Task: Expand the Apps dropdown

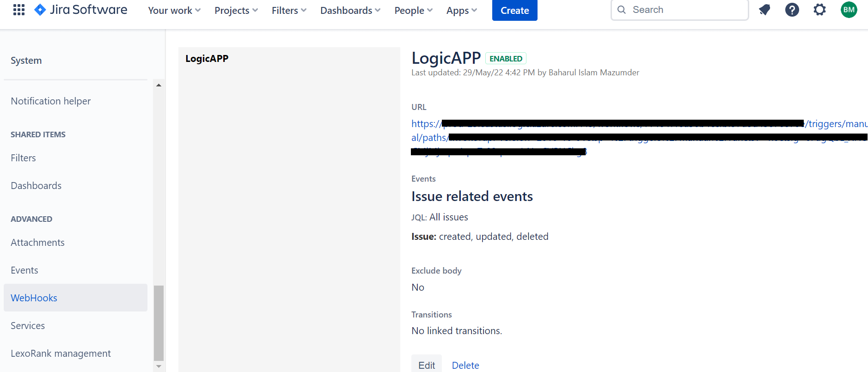Action: (462, 10)
